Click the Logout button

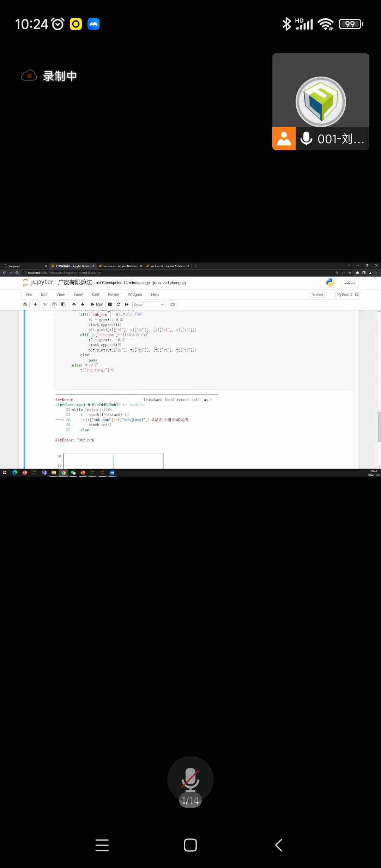tap(350, 283)
